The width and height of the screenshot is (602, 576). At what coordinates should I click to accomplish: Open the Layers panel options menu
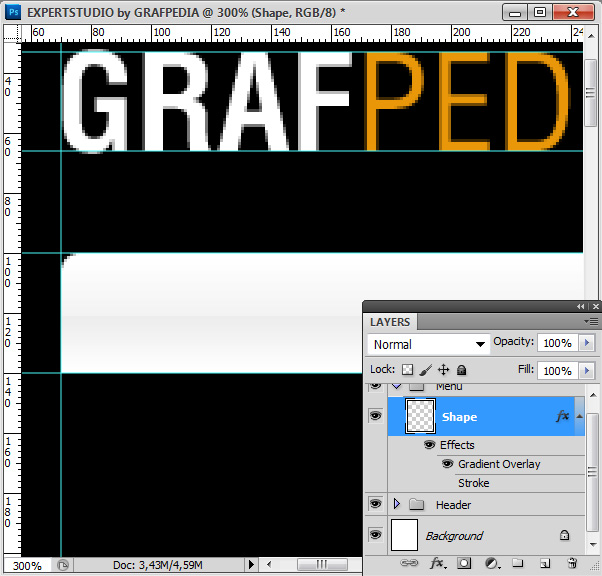click(591, 321)
